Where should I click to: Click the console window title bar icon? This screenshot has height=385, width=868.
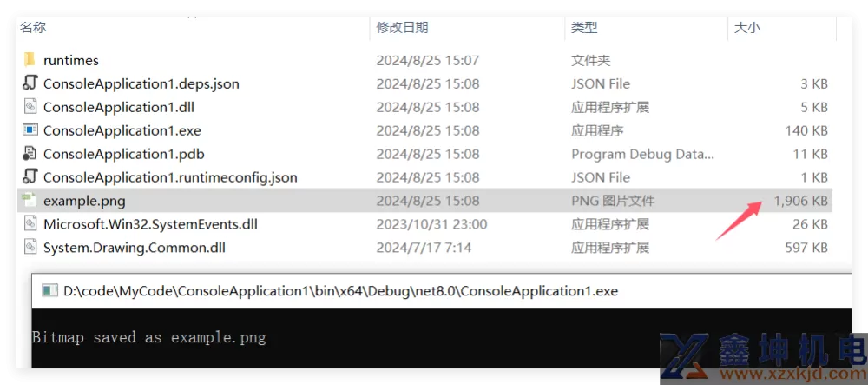(50, 290)
